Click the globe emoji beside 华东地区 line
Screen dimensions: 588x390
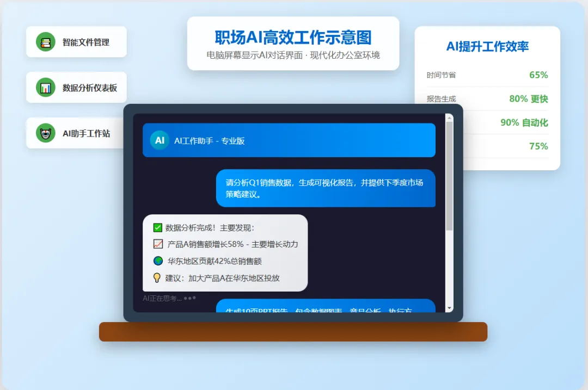[x=158, y=261]
